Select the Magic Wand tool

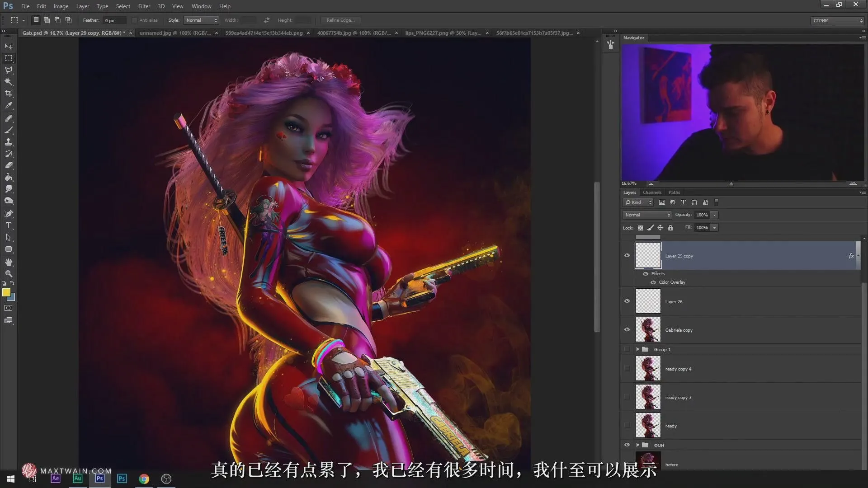point(9,82)
